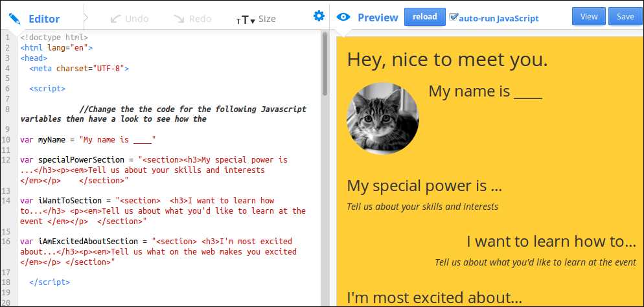Click the 'I'm most excited about...' preview heading

pos(435,298)
